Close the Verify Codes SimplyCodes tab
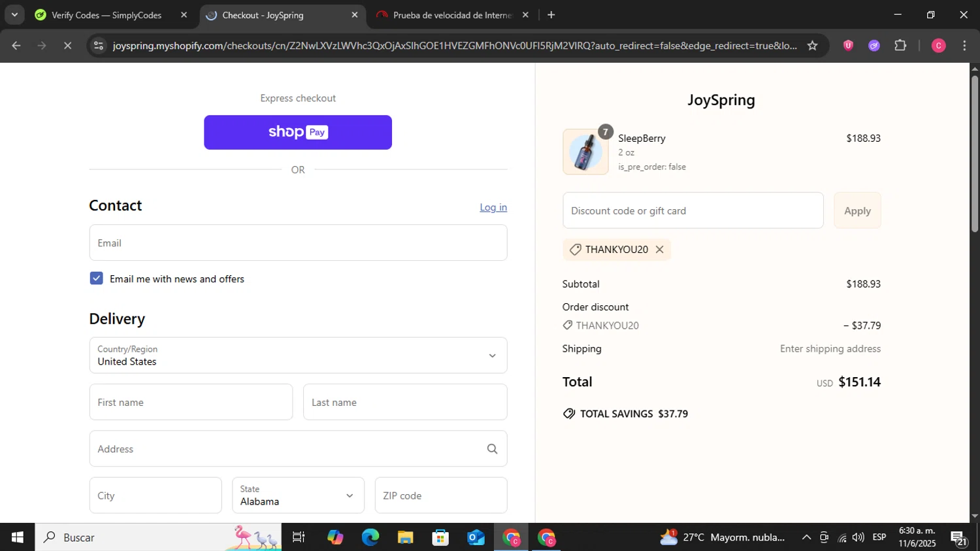 184,15
